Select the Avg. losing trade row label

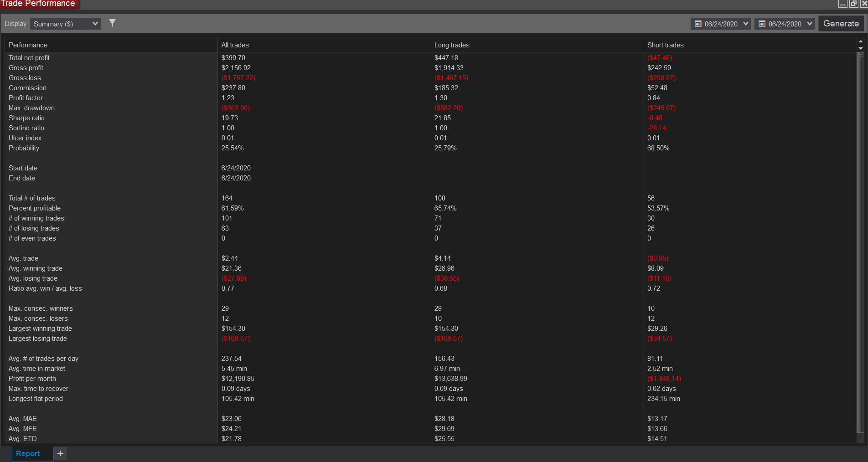click(33, 278)
